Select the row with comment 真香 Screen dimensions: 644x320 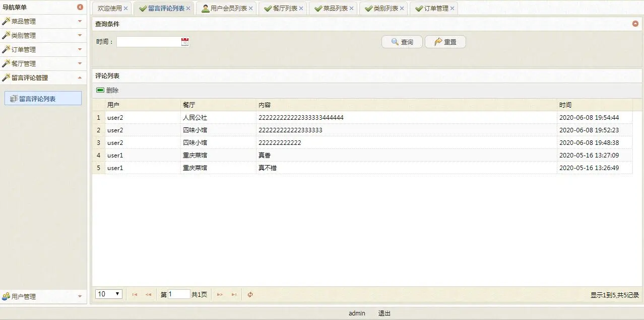pyautogui.click(x=362, y=155)
